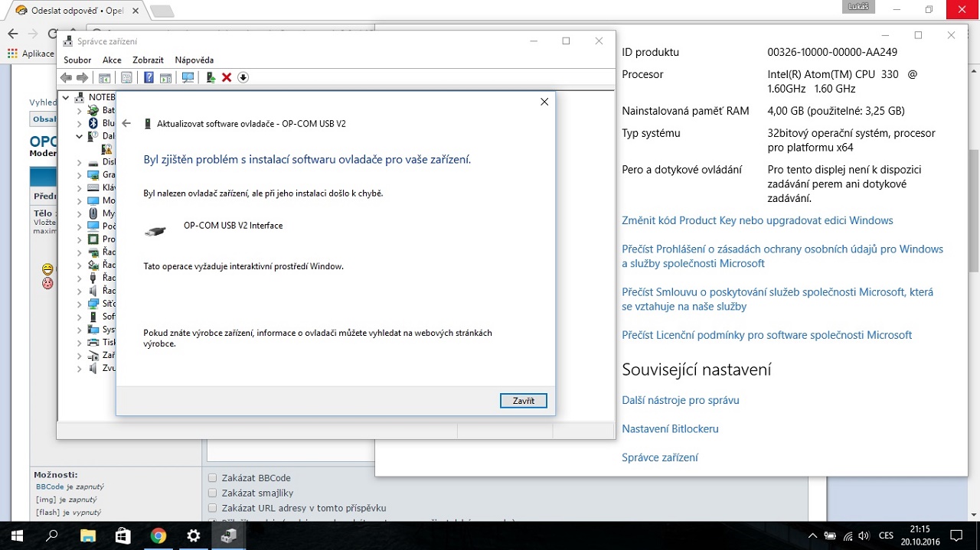Check the Zakázat BBCode checkbox
Image resolution: width=980 pixels, height=550 pixels.
pyautogui.click(x=213, y=478)
